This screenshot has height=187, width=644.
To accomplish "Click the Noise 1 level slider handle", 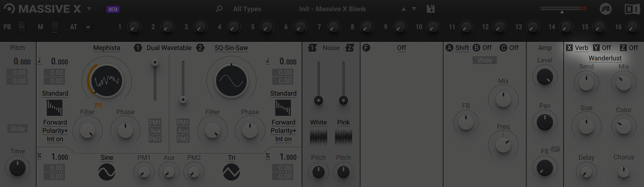I will (x=319, y=100).
